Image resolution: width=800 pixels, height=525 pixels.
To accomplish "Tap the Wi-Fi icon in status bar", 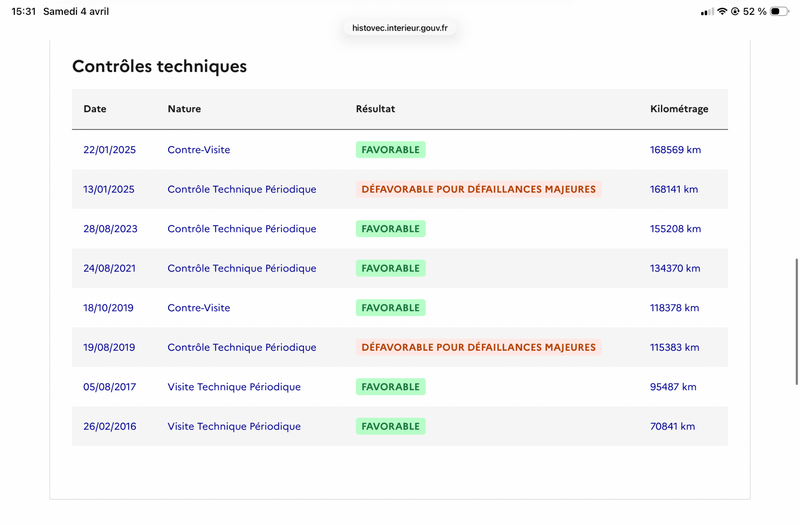I will [722, 11].
